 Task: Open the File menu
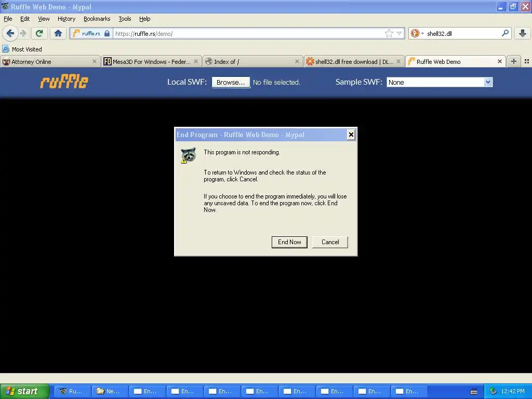coord(8,19)
